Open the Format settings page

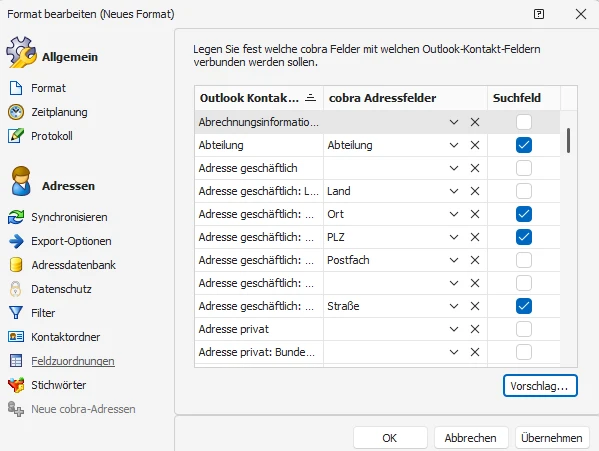tap(48, 88)
